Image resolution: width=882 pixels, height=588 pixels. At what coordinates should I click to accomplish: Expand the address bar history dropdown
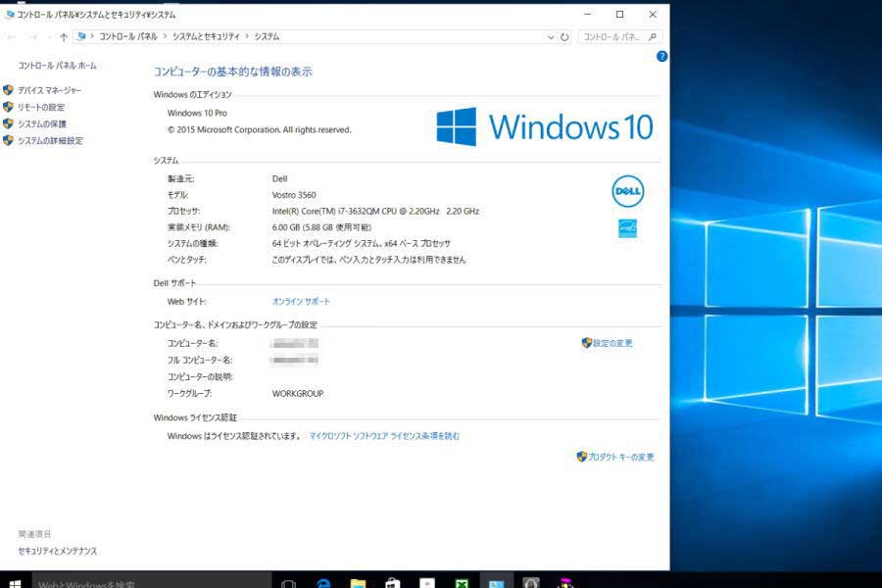pyautogui.click(x=551, y=37)
